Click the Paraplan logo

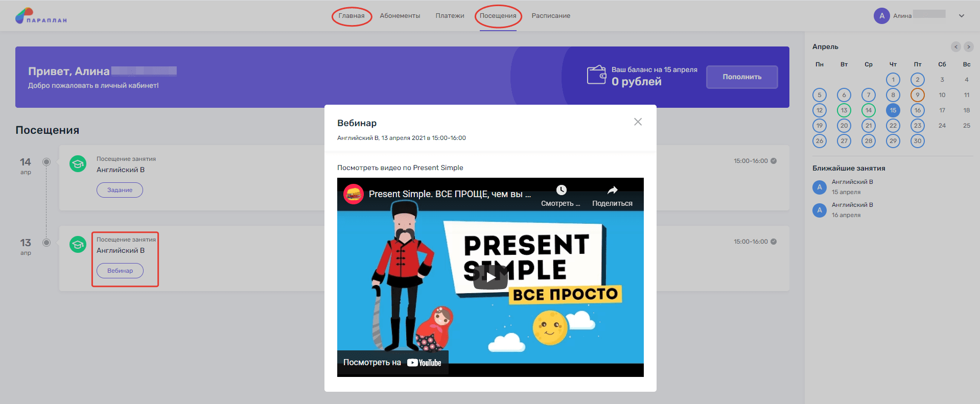coord(41,16)
